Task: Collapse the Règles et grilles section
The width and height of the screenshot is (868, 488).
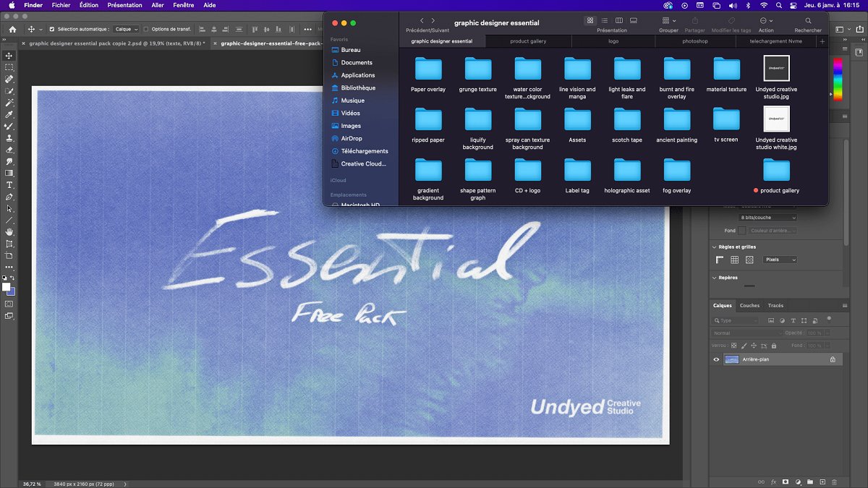Action: click(715, 247)
